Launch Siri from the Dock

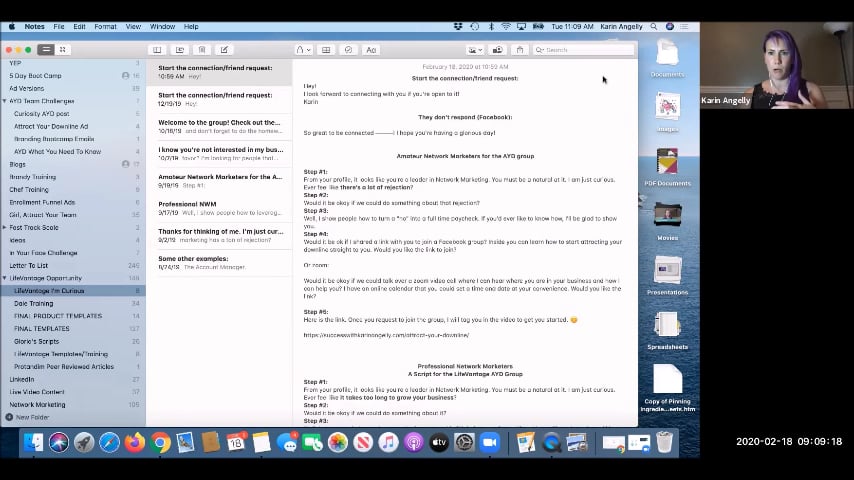point(59,442)
